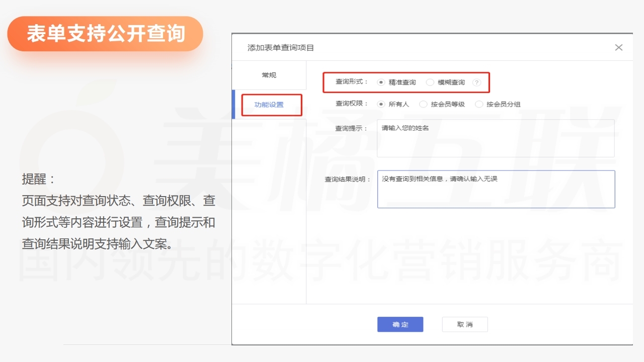Click the 查询提示 field label
644x362 pixels.
point(352,129)
